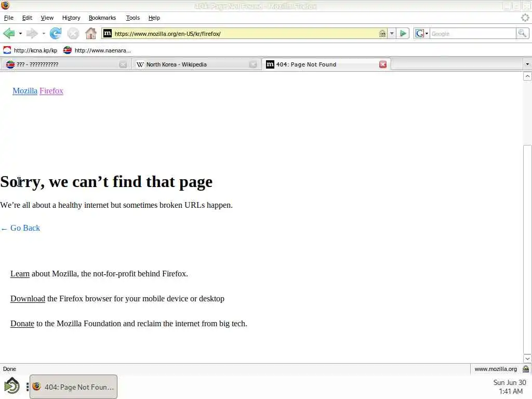Viewport: 532px width, 399px height.
Task: Click the Mozilla site favicon in address bar
Action: [108, 33]
